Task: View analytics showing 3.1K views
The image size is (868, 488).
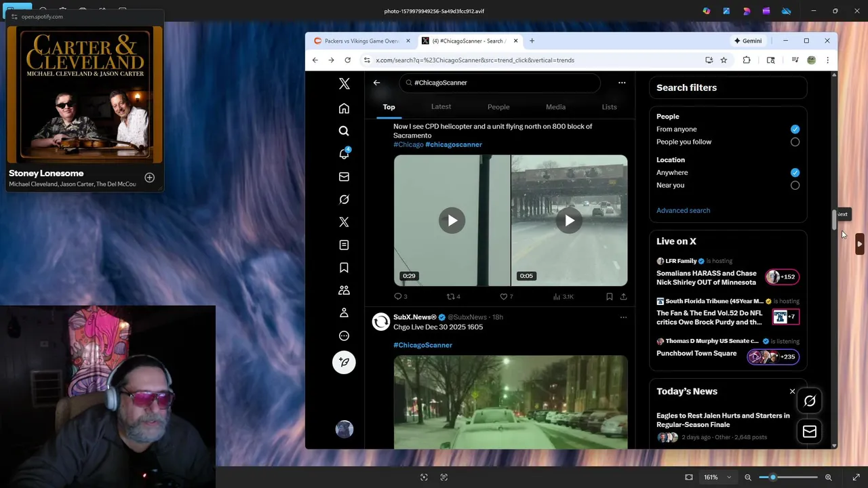Action: click(563, 296)
